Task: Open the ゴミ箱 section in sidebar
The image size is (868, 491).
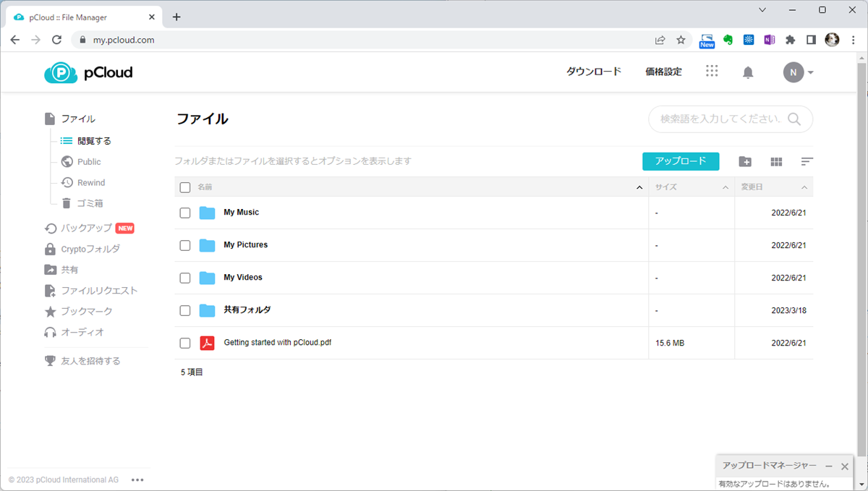Action: coord(90,203)
